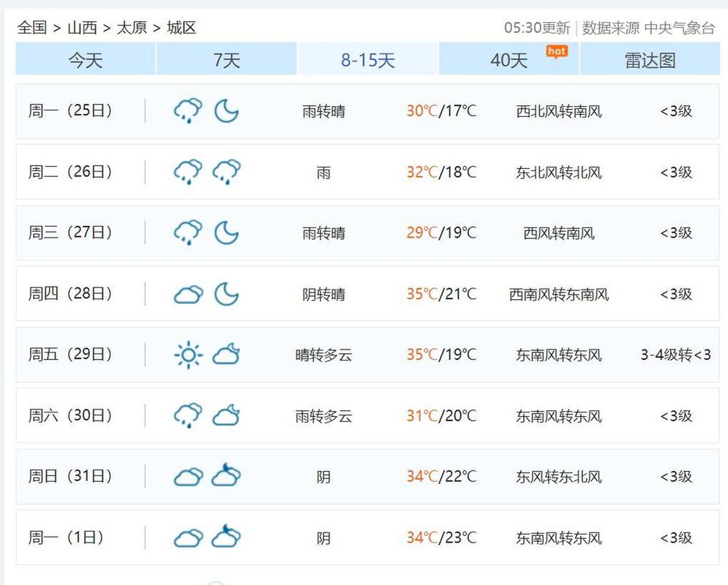Click the rain icon for 周六（30日）
This screenshot has height=585, width=728.
[188, 415]
